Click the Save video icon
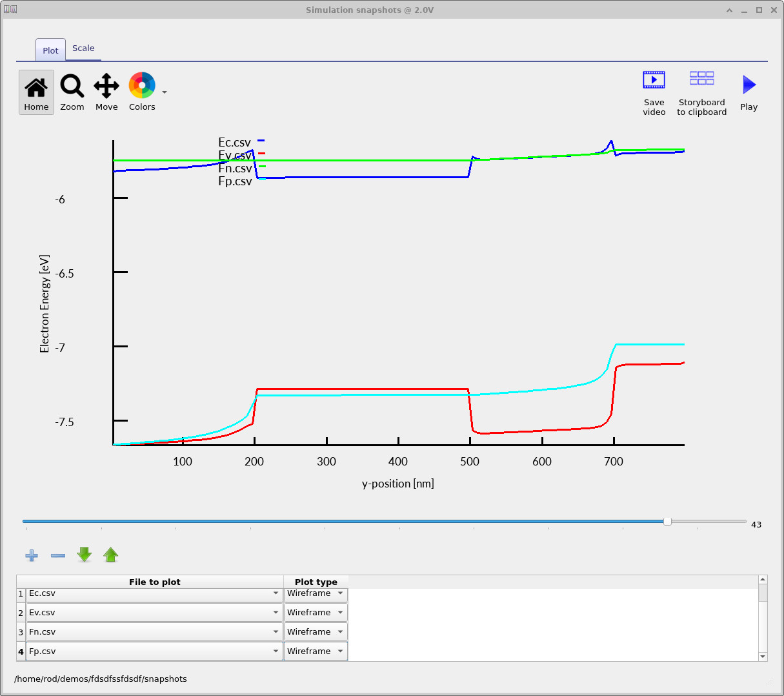This screenshot has height=696, width=784. pos(654,94)
